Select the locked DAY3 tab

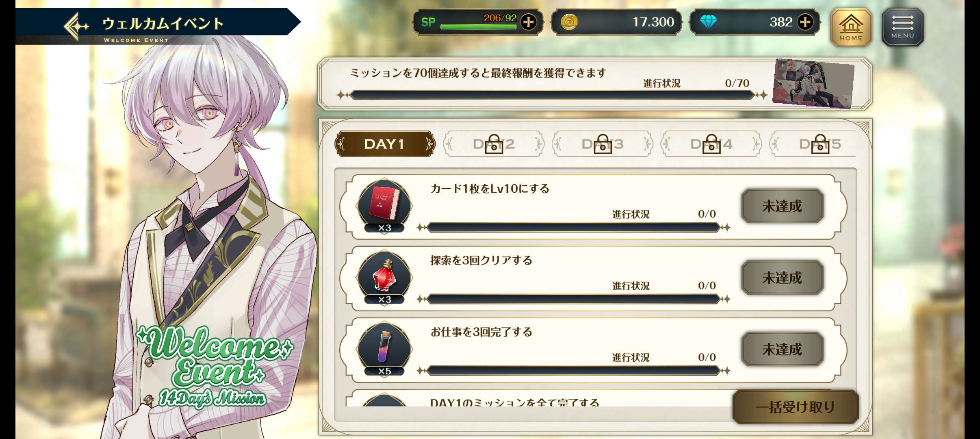[x=603, y=144]
